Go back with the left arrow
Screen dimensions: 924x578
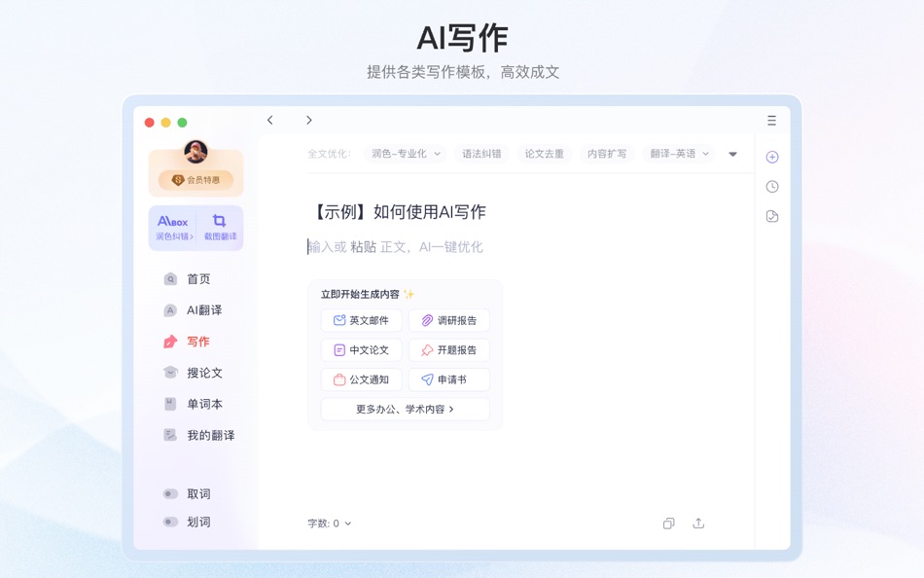pos(269,121)
